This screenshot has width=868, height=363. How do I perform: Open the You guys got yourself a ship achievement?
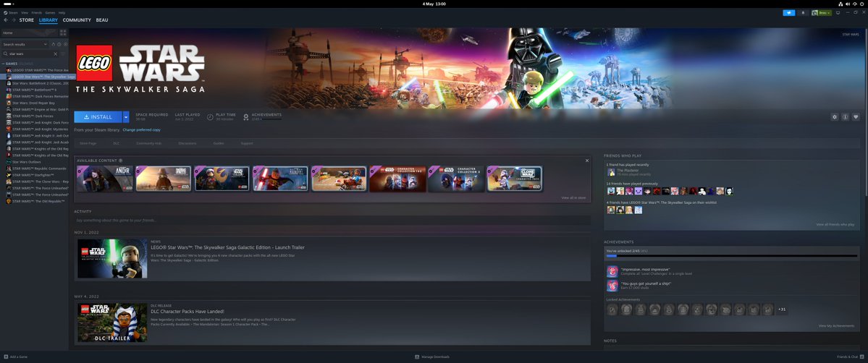pos(612,286)
